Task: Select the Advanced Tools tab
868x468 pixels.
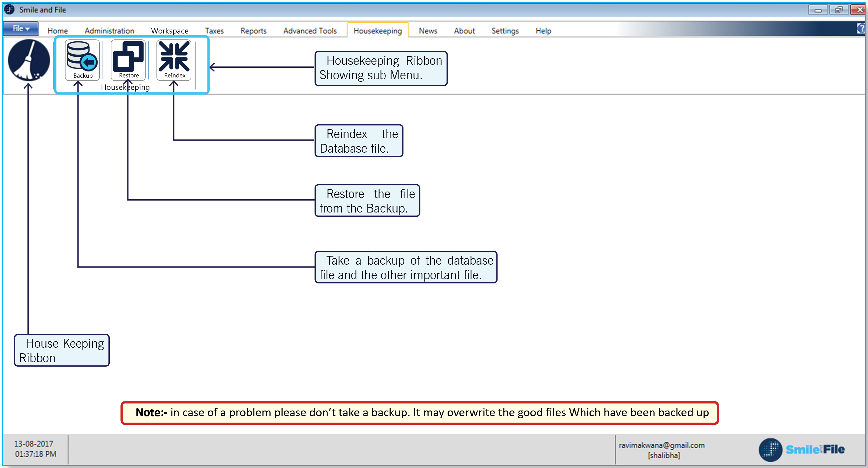Action: click(x=309, y=30)
